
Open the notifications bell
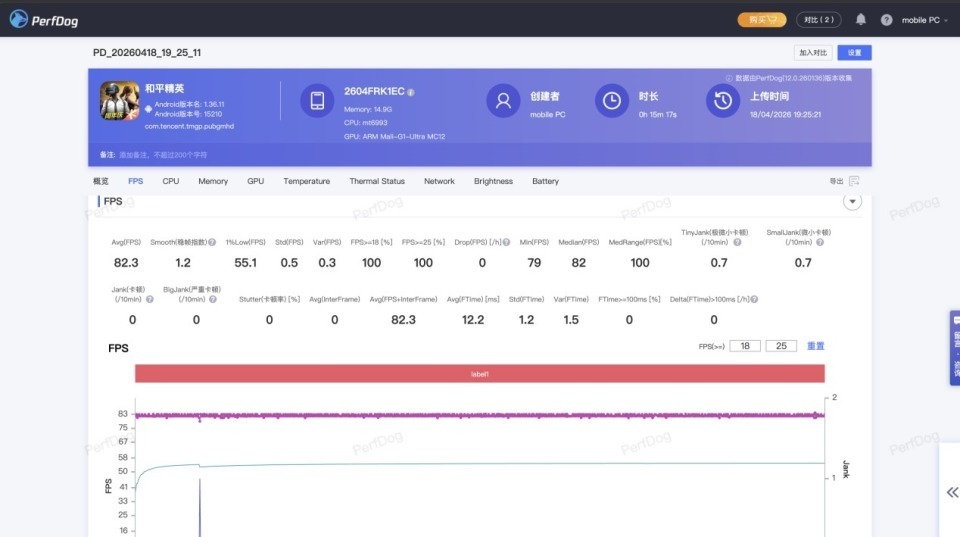coord(861,19)
